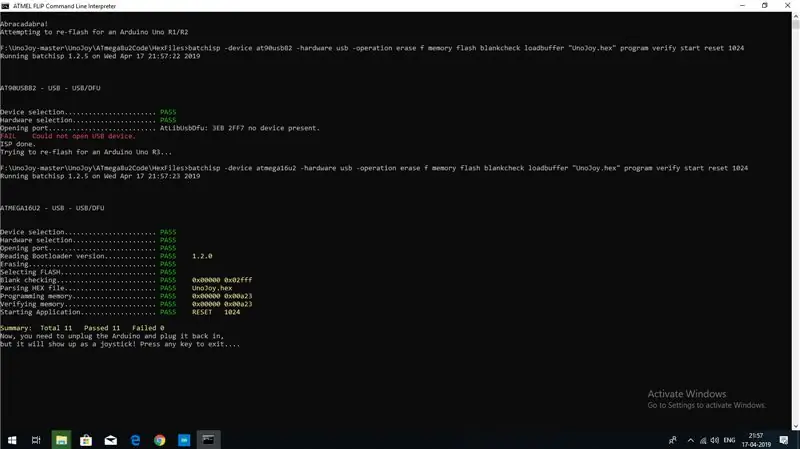Open network status icon in tray
The height and width of the screenshot is (449, 800).
point(703,440)
